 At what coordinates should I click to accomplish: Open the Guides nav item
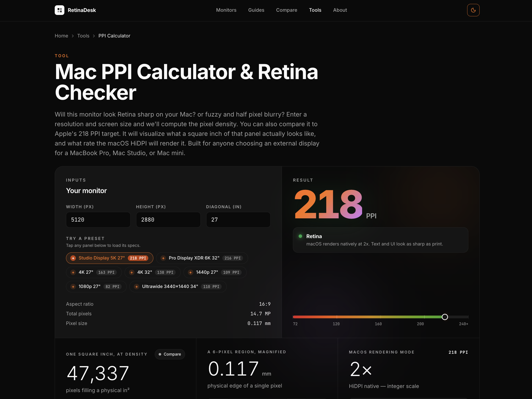256,10
